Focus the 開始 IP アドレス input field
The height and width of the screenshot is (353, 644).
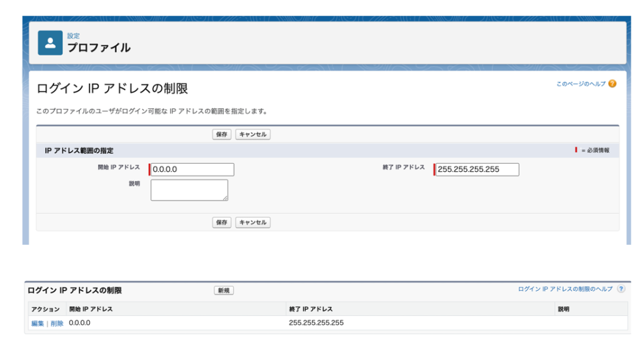click(x=192, y=169)
